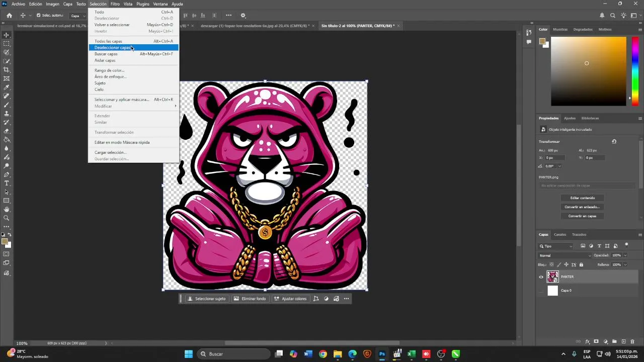Choose Rango de color menu item
The image size is (644, 362).
pyautogui.click(x=133, y=70)
